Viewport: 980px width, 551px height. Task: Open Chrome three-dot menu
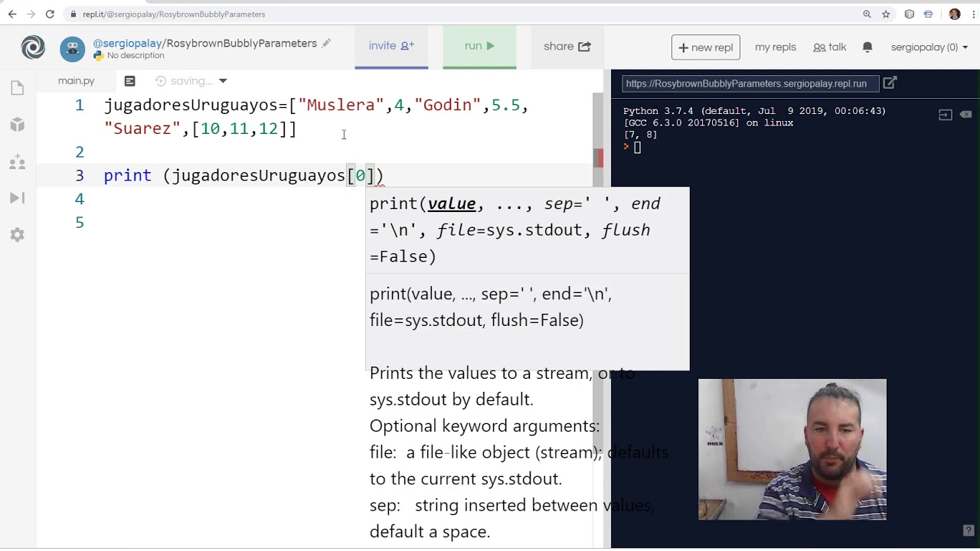coord(972,14)
